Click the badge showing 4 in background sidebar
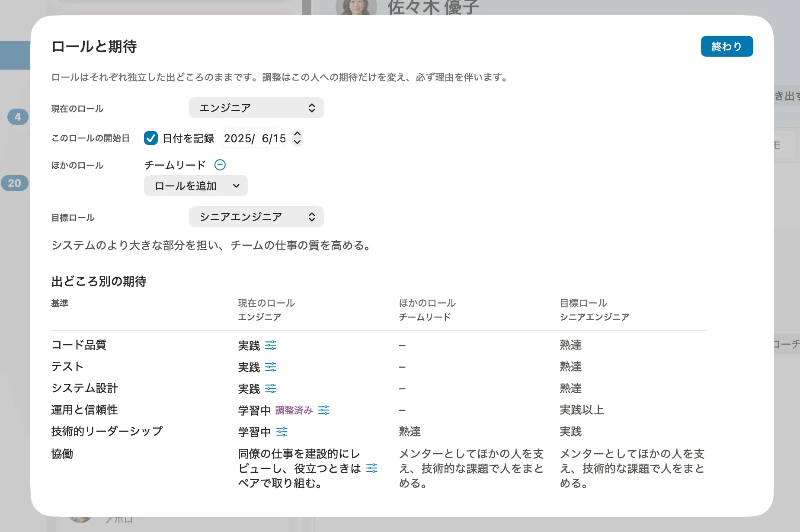800x532 pixels. pos(18,117)
